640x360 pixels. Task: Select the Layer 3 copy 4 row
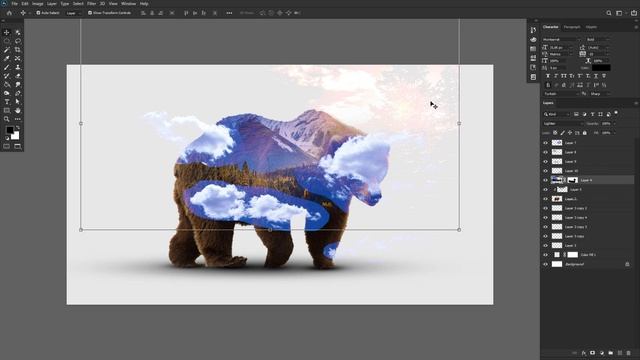click(588, 218)
